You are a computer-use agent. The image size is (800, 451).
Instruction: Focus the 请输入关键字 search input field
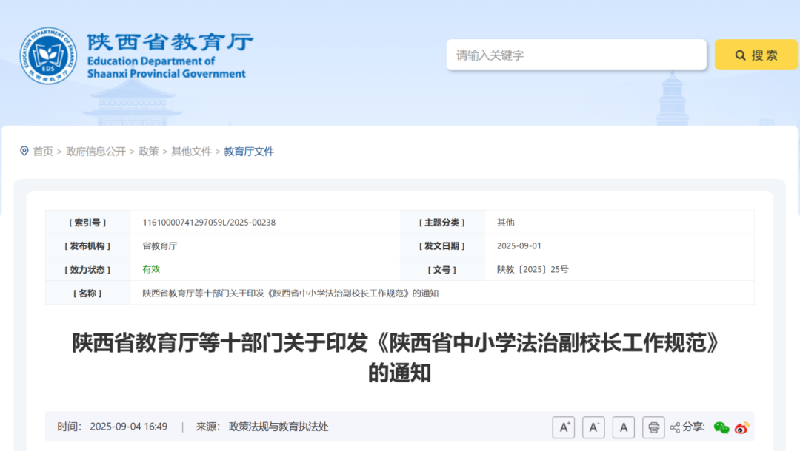tap(576, 55)
